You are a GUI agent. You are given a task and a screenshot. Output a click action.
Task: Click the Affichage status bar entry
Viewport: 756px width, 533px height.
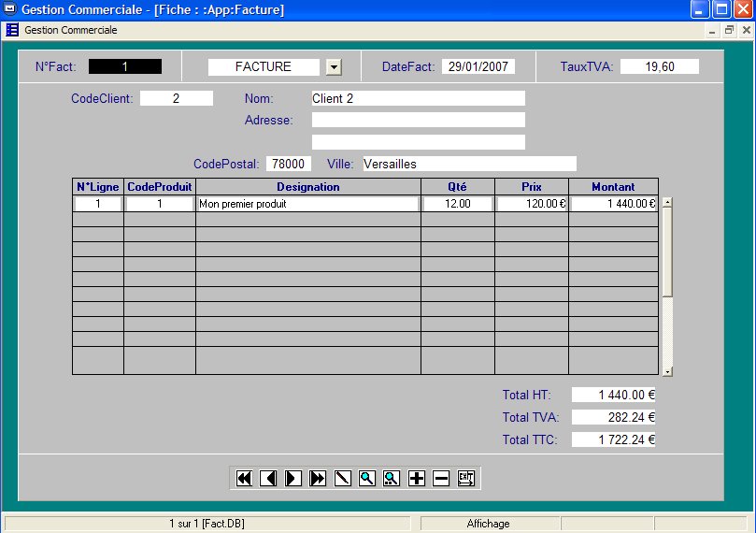[488, 524]
